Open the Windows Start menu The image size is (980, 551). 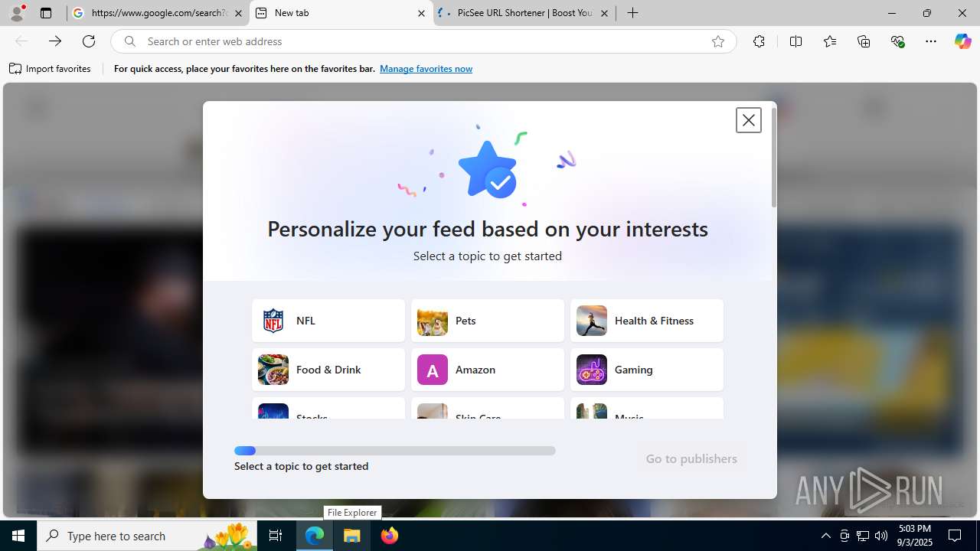[x=18, y=536]
